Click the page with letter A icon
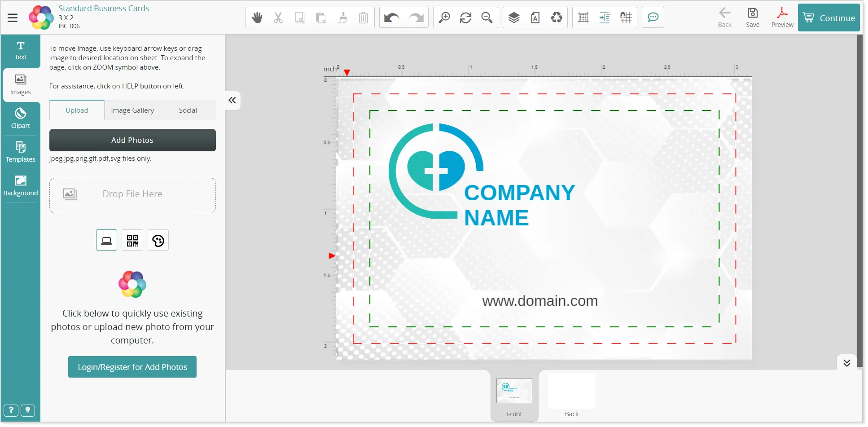This screenshot has height=427, width=868. [x=535, y=18]
